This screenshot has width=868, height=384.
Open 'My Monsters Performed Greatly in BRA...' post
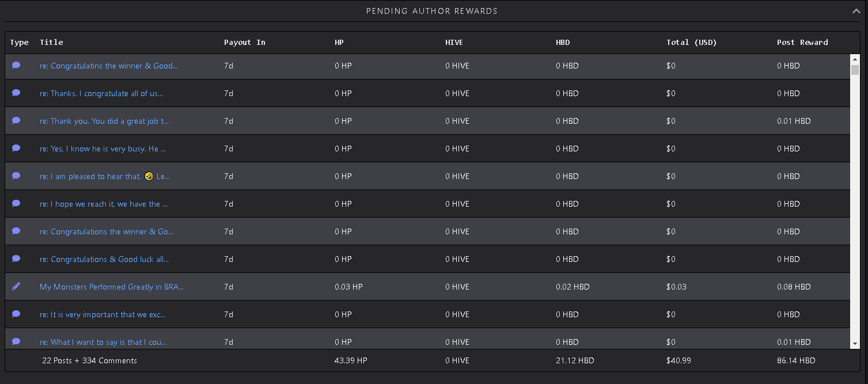pyautogui.click(x=112, y=287)
